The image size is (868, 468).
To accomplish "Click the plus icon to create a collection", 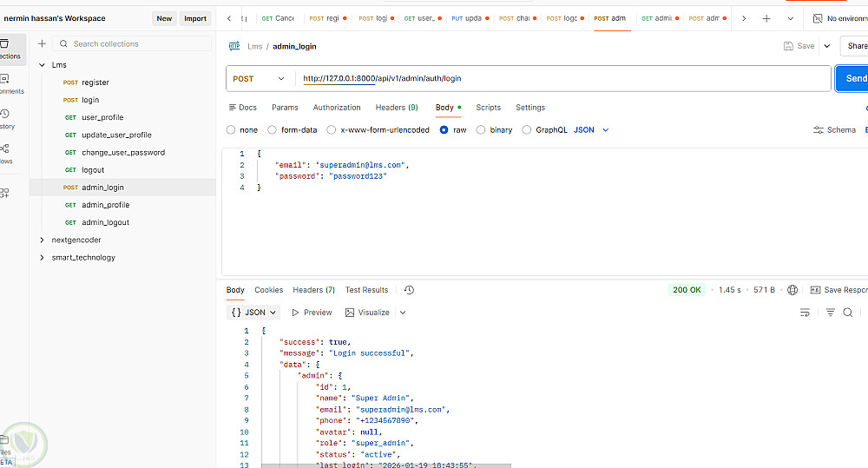I will (42, 44).
